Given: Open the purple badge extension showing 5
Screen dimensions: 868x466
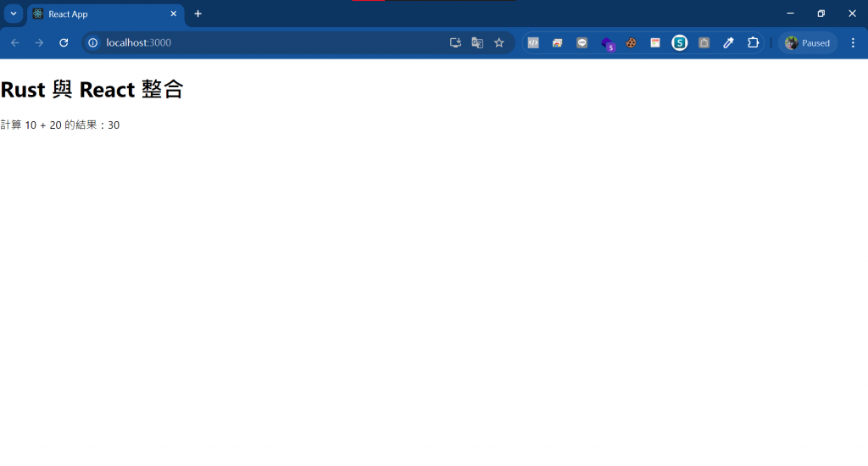Looking at the screenshot, I should (x=607, y=44).
